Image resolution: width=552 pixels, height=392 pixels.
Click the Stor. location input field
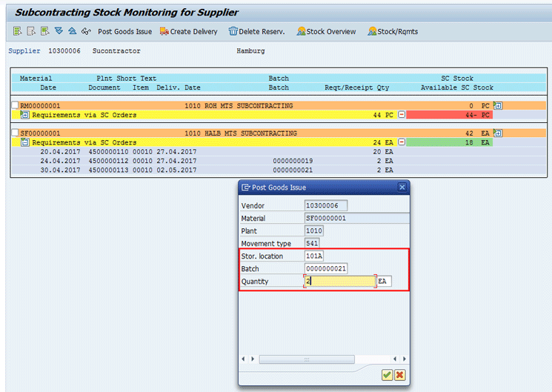[314, 256]
